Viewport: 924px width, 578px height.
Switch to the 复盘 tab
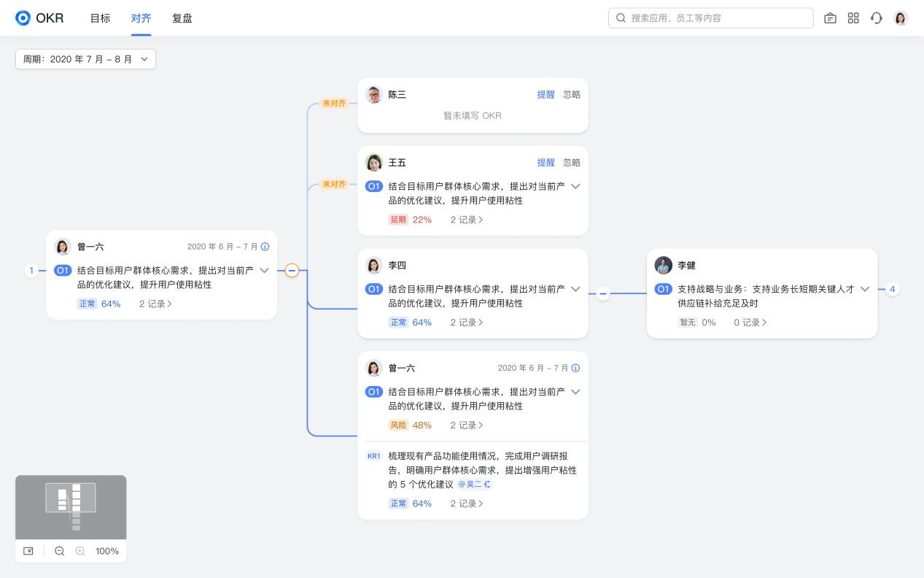click(x=182, y=18)
